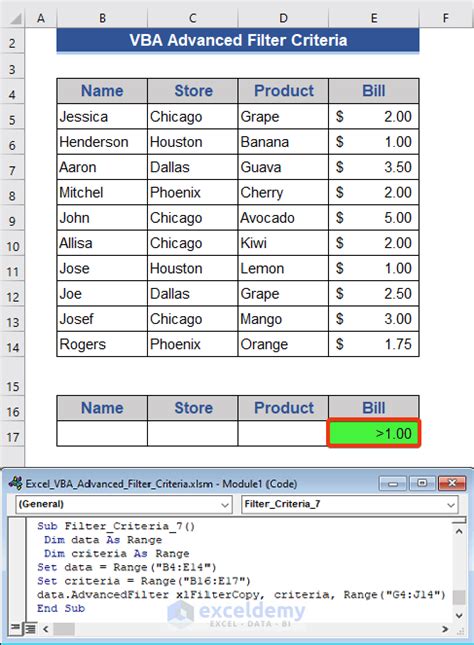The width and height of the screenshot is (474, 645).
Task: Minimize the Module1 code window
Action: click(393, 483)
